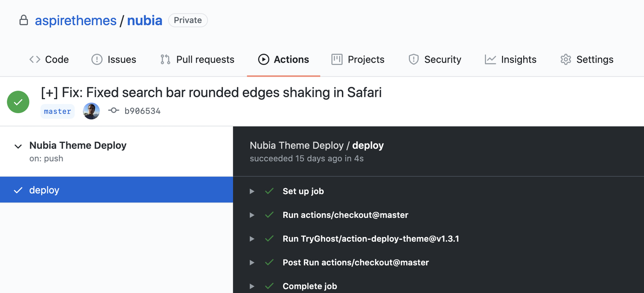Click the Pull requests branch icon
The height and width of the screenshot is (293, 644).
[165, 60]
